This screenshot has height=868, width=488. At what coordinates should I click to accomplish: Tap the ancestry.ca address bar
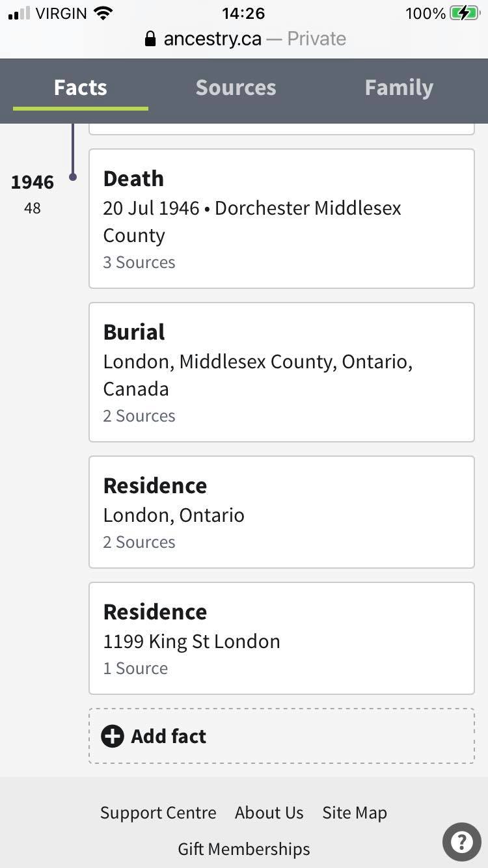point(245,39)
